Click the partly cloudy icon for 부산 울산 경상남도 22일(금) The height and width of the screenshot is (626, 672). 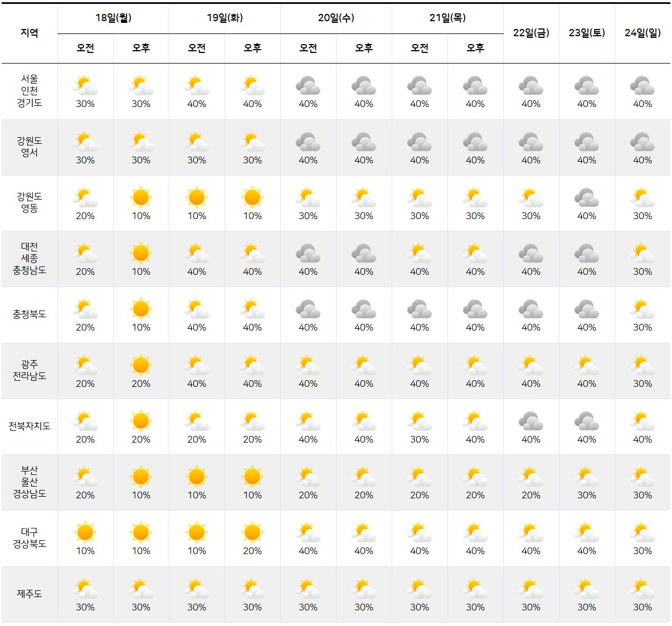click(x=531, y=477)
